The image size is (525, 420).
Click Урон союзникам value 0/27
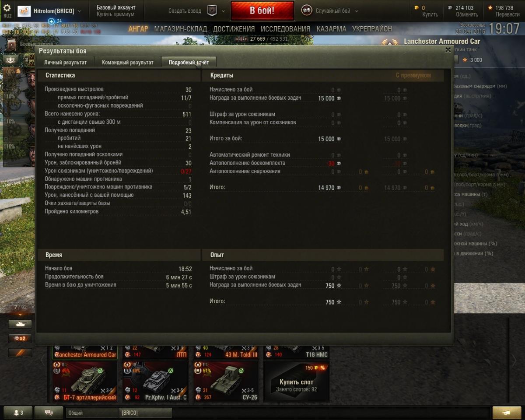click(186, 171)
